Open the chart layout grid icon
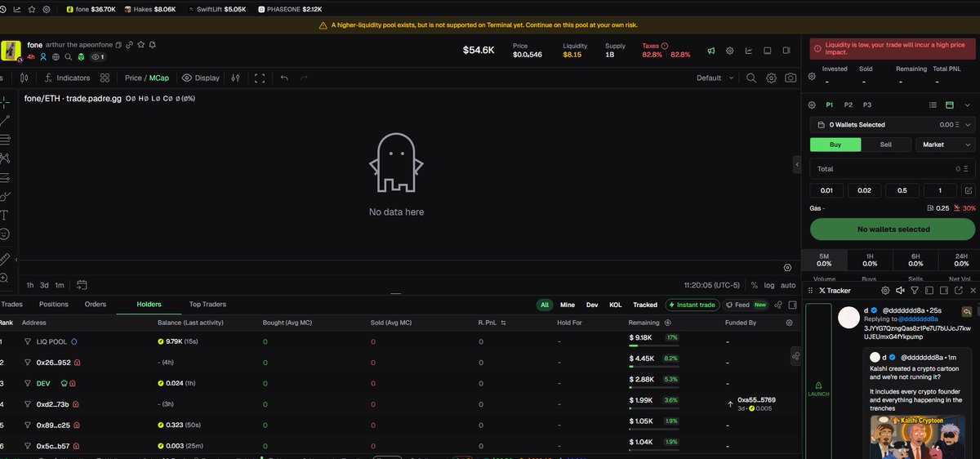The image size is (980, 459). click(105, 78)
